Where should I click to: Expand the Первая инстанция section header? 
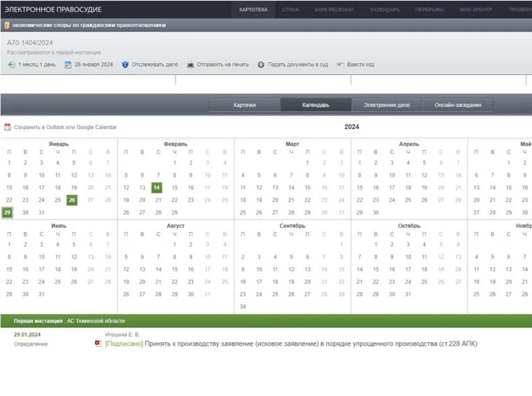[x=69, y=320]
